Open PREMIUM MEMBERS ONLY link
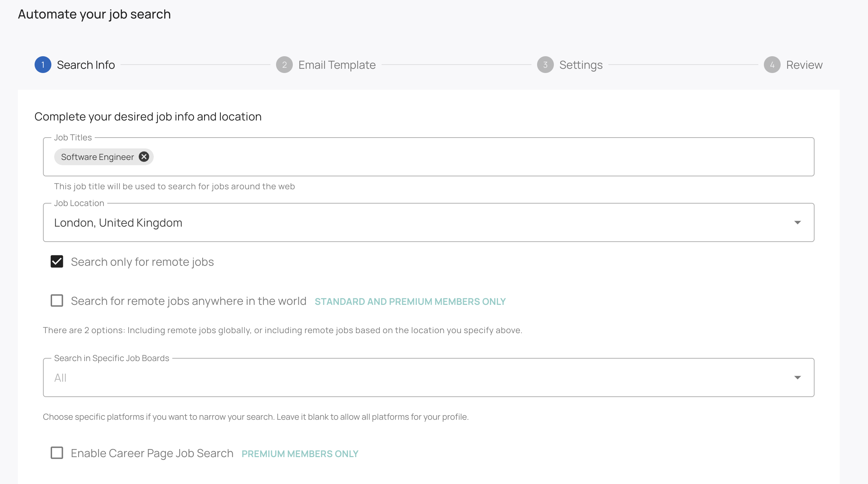Screen dimensions: 868x484 point(299,453)
